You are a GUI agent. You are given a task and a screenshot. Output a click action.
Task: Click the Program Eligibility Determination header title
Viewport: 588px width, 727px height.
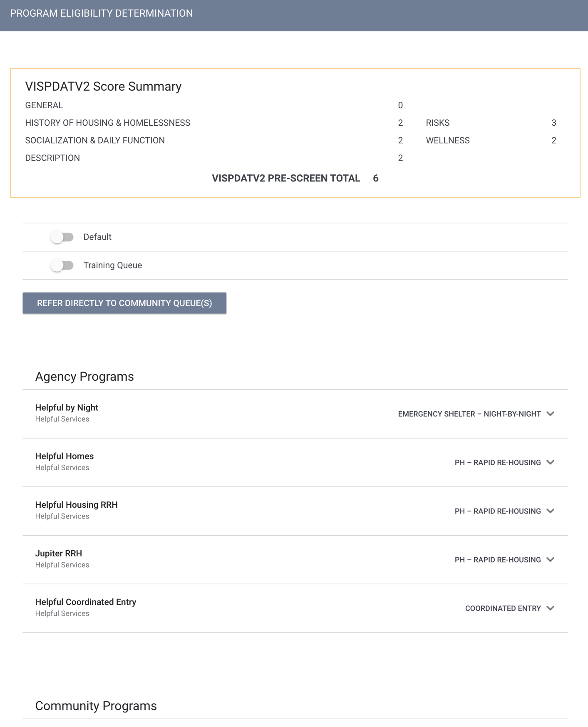click(x=102, y=13)
